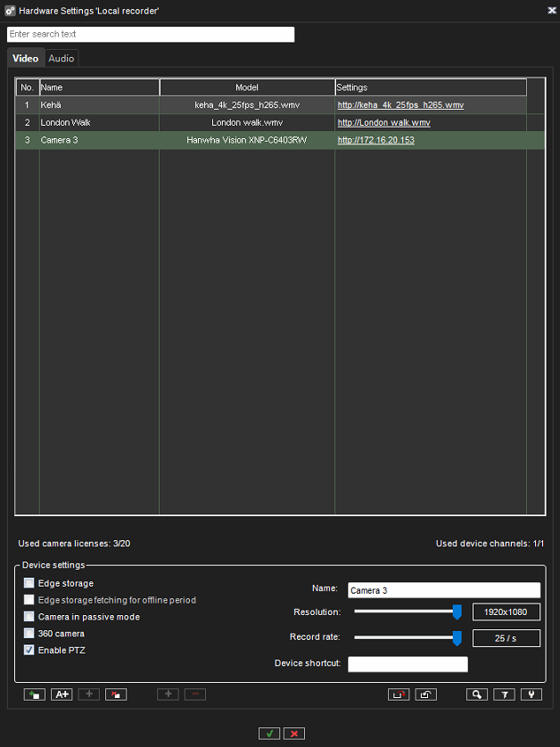Open the keha_4k_25fps_h265.wmv settings link

click(400, 105)
